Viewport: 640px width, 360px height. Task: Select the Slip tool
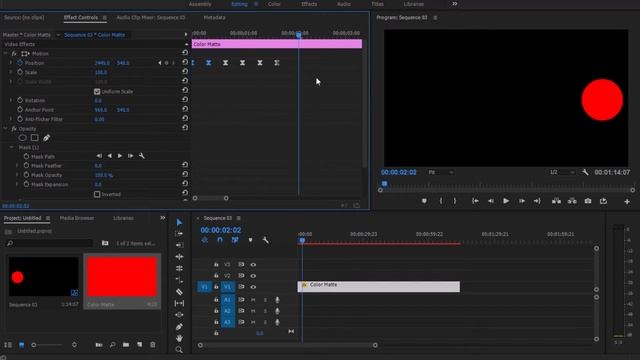pos(179,303)
